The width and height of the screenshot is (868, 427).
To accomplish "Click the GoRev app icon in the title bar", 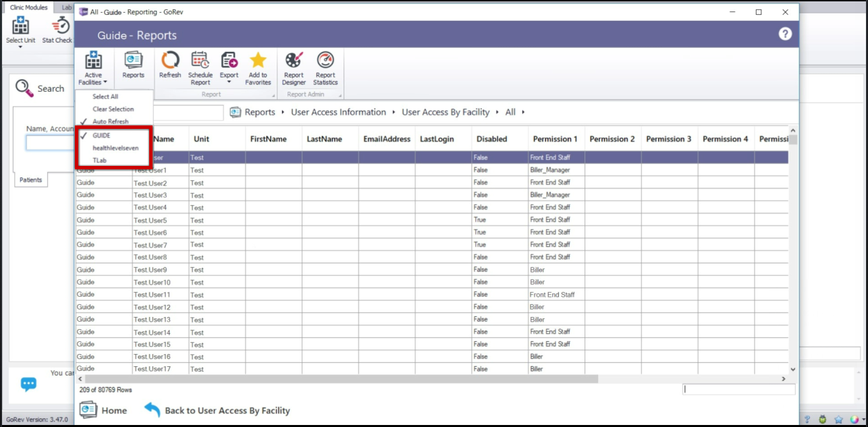I will point(84,11).
